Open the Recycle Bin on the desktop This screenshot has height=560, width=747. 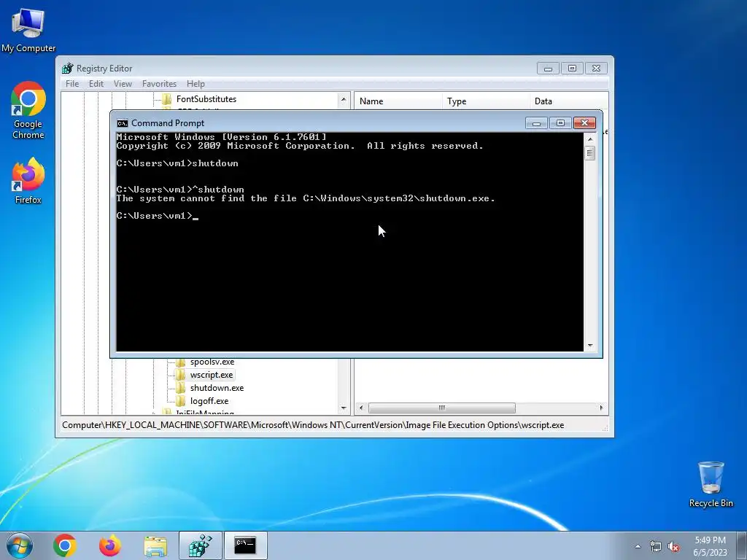pyautogui.click(x=711, y=484)
